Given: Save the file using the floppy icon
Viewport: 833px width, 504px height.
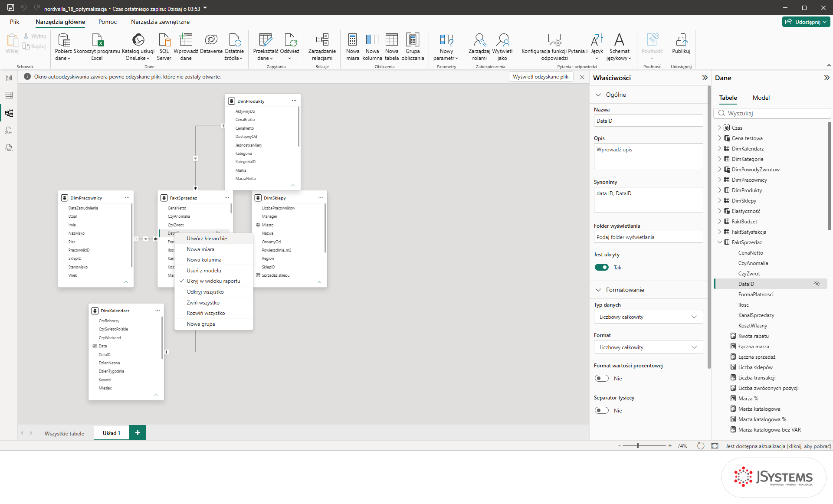Looking at the screenshot, I should pyautogui.click(x=10, y=8).
